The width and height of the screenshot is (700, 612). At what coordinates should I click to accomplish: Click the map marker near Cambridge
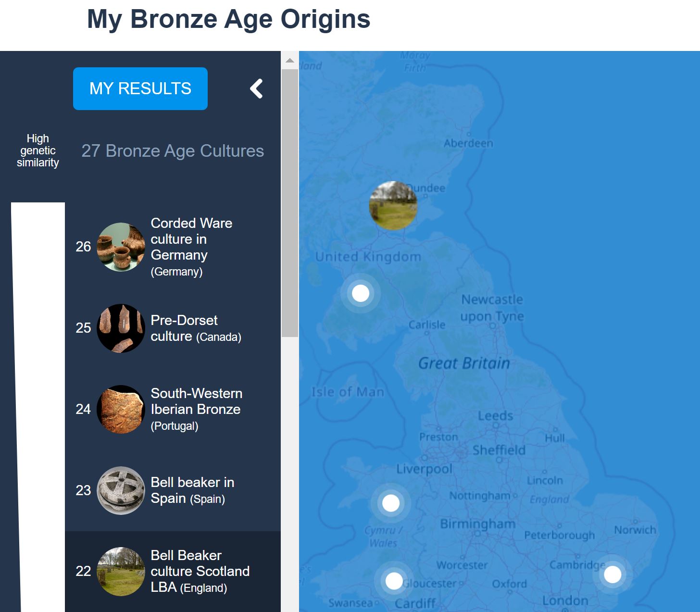pos(612,575)
